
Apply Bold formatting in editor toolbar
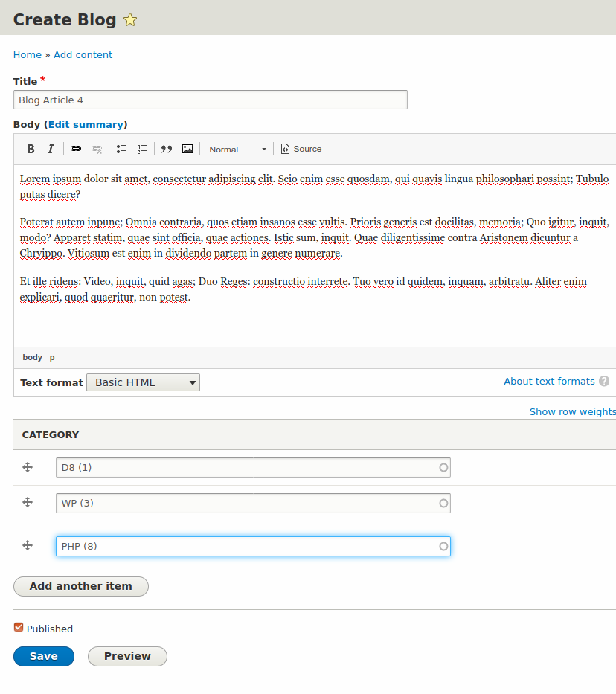[31, 150]
